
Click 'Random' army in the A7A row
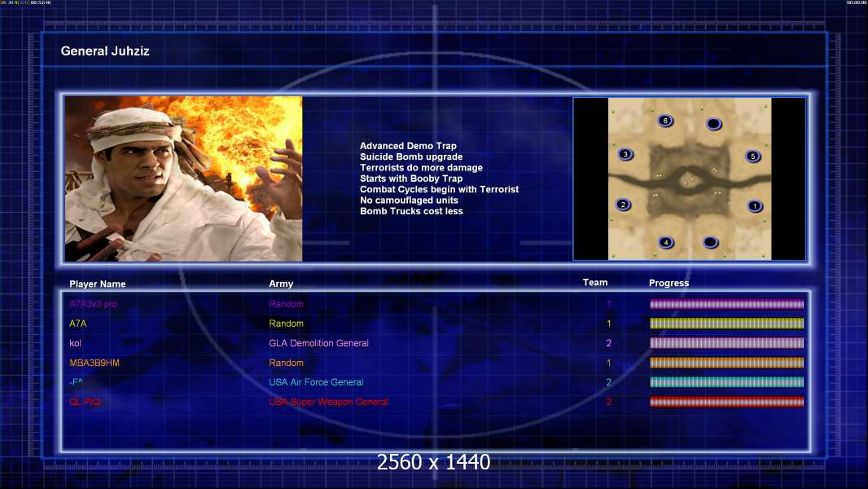click(286, 324)
